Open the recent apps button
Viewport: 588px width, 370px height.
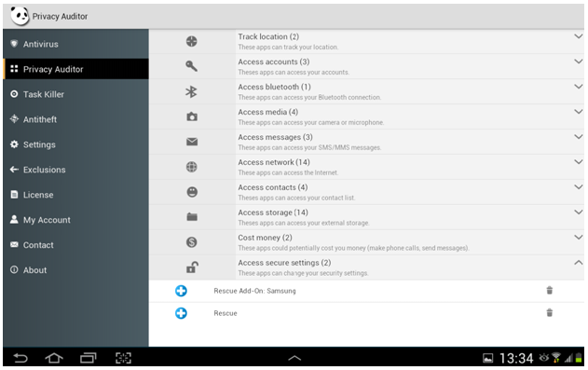(x=89, y=358)
